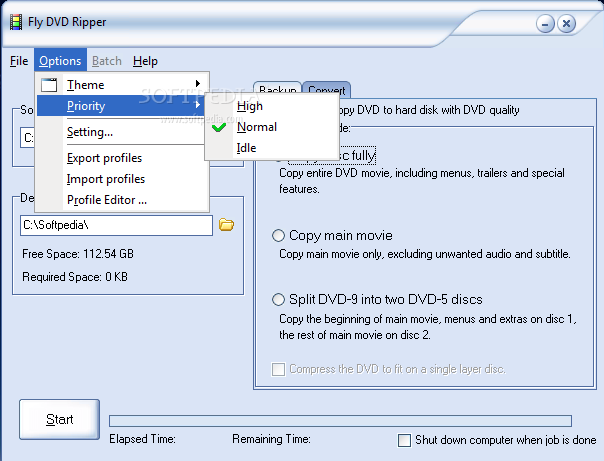Close the Fly DVD Ripper window
Viewport: 604px width, 461px height.
click(566, 24)
